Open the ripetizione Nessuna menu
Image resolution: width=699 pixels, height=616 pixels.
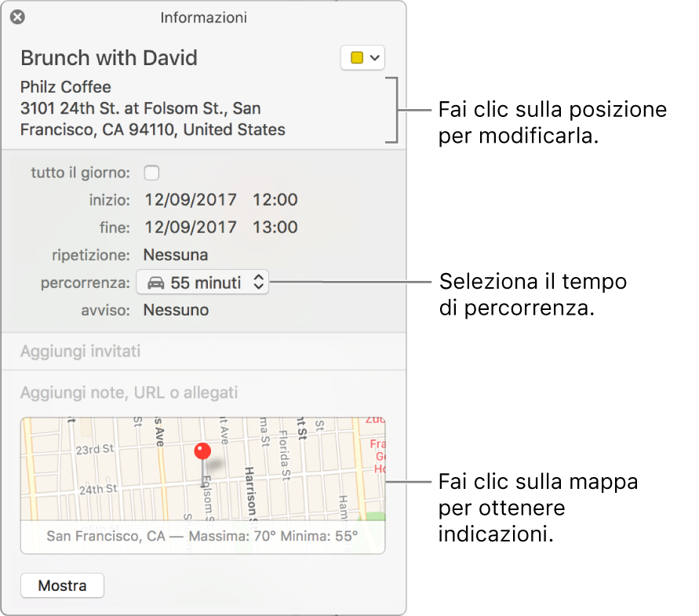click(176, 255)
